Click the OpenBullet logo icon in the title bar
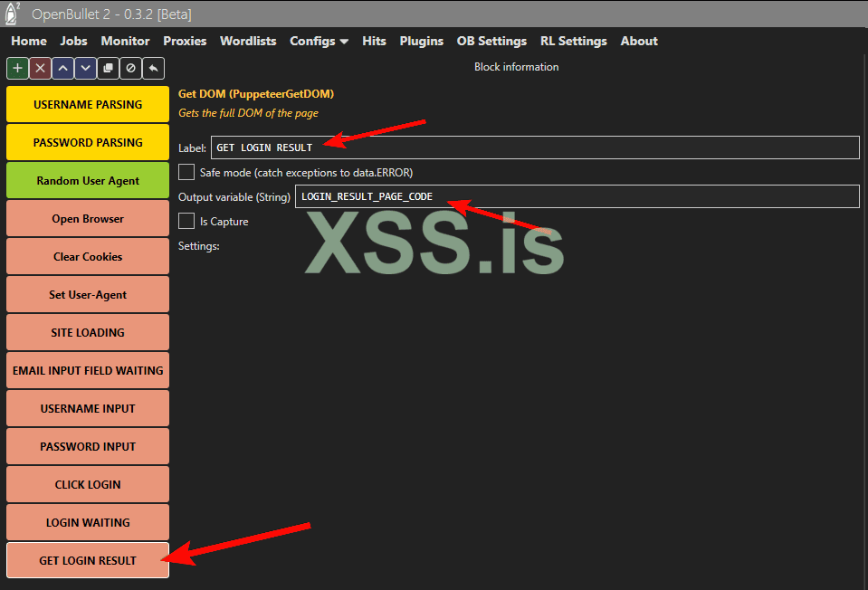Screen dimensions: 868x590 point(12,14)
